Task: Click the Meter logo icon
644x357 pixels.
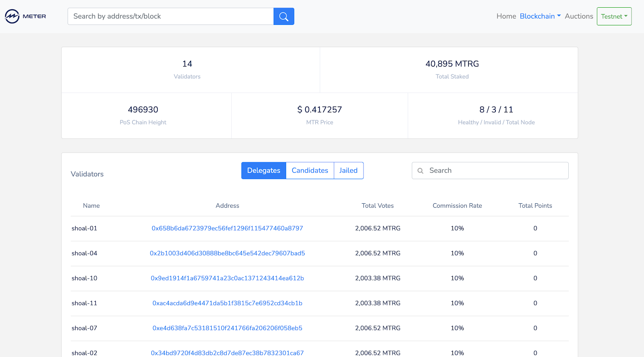Action: pyautogui.click(x=12, y=17)
